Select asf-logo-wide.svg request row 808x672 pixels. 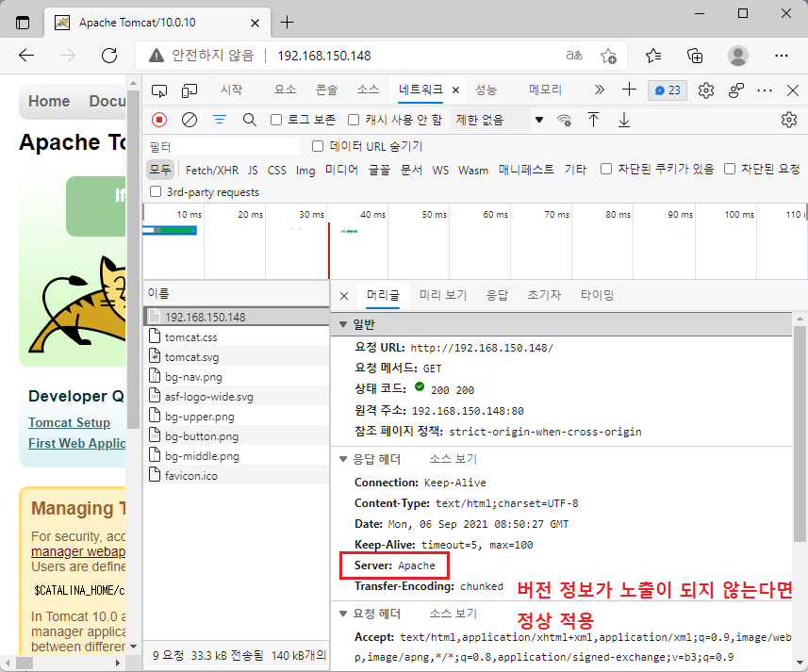click(237, 397)
